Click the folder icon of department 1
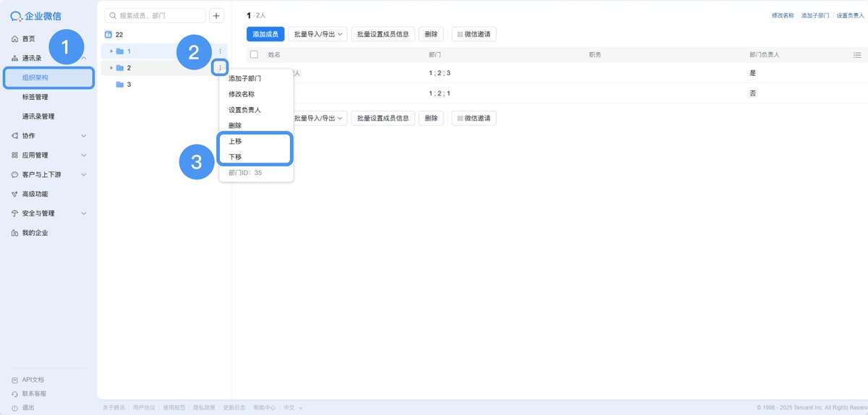868x415 pixels. coord(120,51)
